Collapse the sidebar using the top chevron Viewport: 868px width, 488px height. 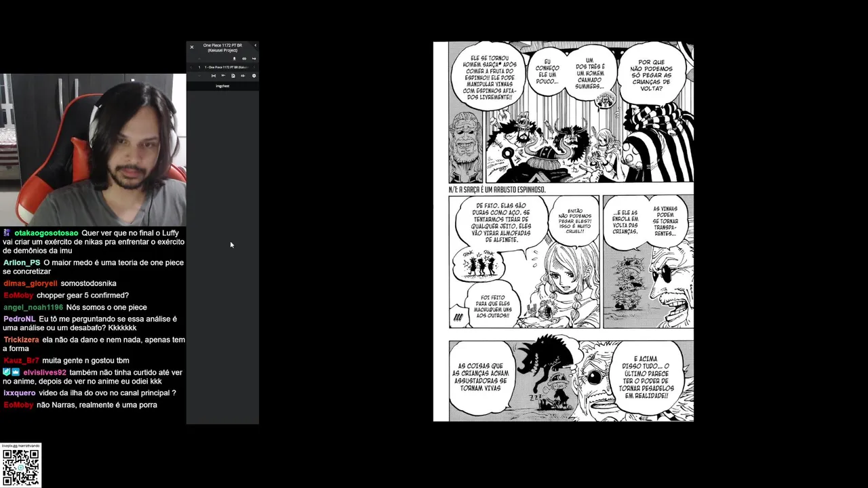256,45
